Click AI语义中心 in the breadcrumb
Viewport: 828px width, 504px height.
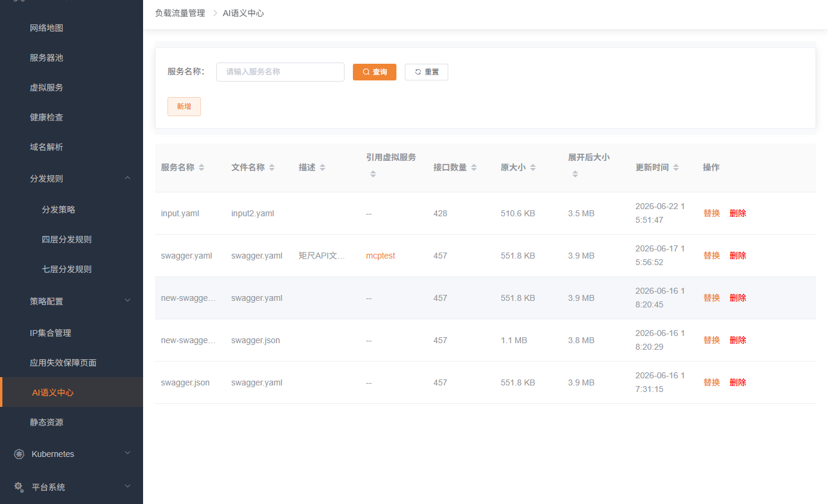[x=243, y=13]
